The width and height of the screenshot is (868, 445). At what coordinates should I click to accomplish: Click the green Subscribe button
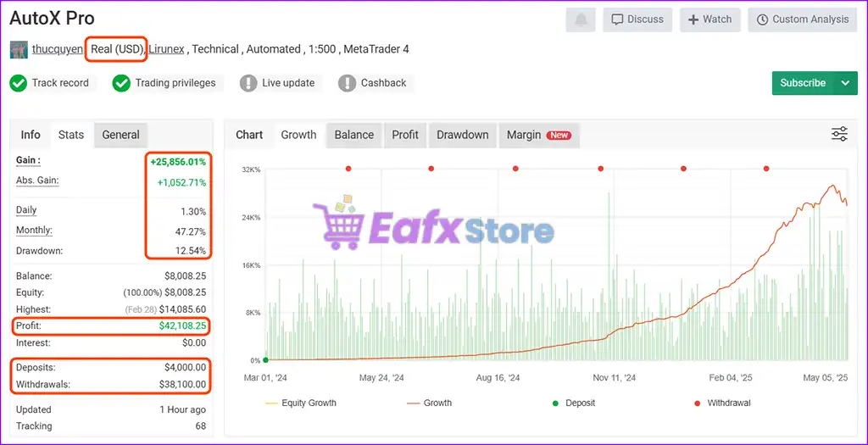[x=803, y=83]
